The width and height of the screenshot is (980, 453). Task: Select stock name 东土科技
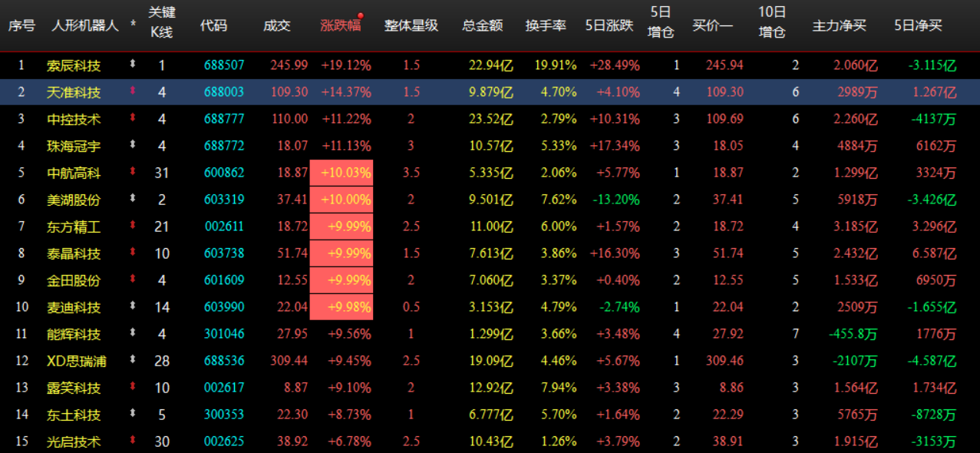point(74,415)
